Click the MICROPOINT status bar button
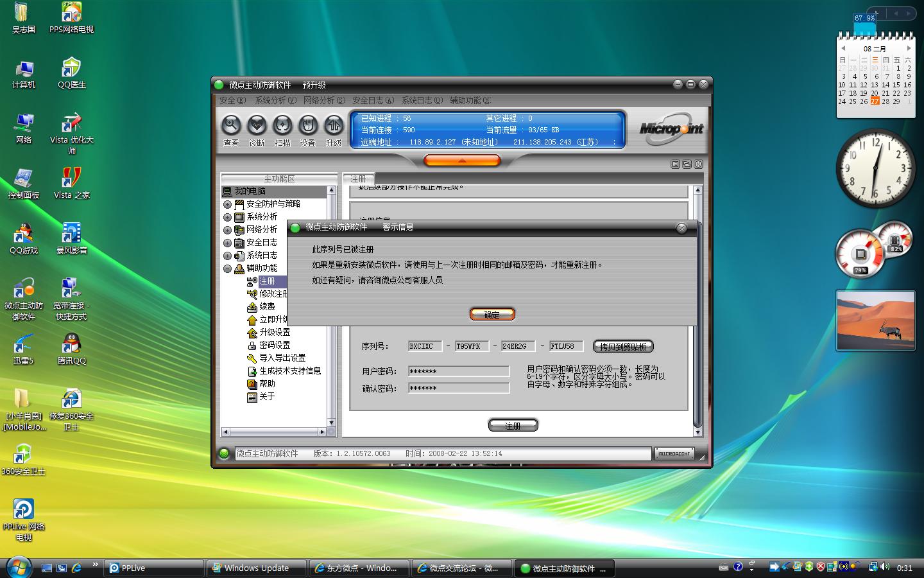924x578 pixels. click(674, 453)
